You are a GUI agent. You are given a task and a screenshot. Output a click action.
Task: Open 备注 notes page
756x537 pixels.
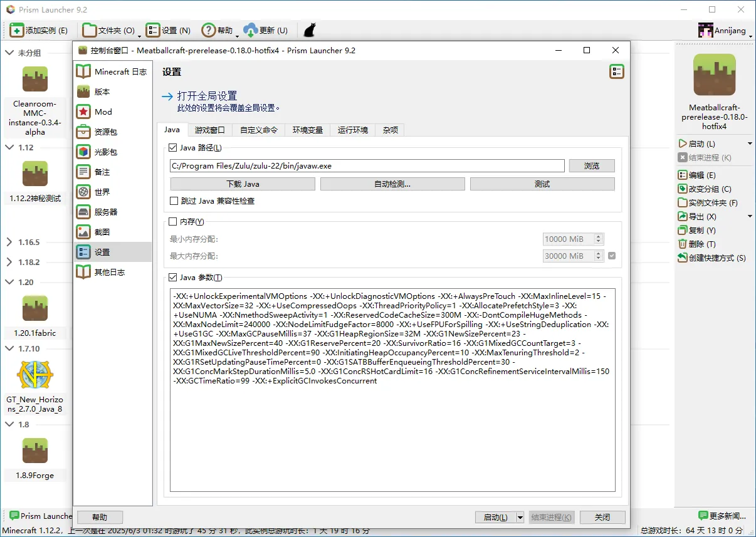113,172
